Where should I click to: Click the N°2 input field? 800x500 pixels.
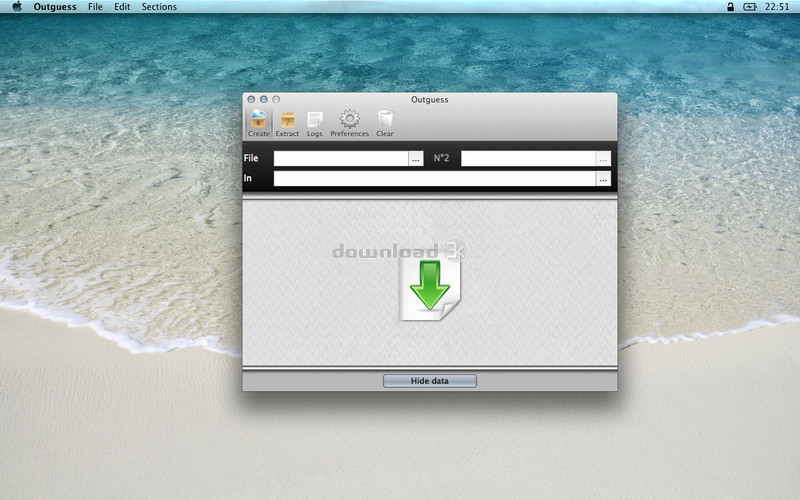tap(529, 158)
